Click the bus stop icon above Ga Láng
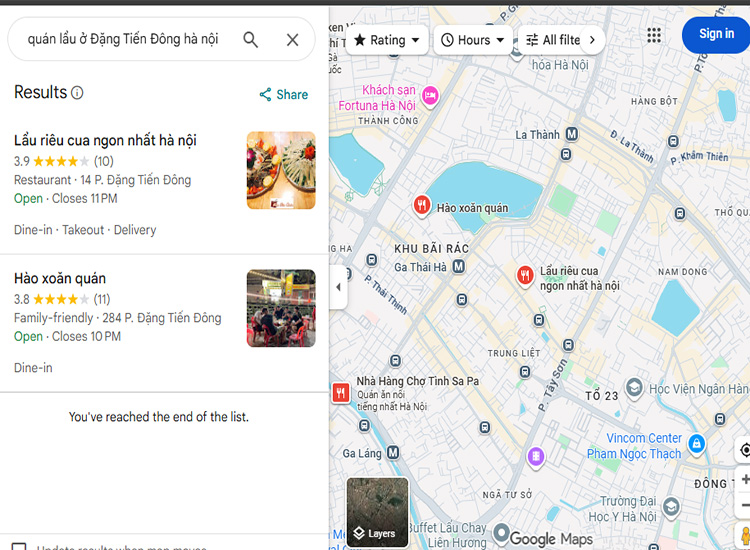This screenshot has height=550, width=750. (x=364, y=425)
